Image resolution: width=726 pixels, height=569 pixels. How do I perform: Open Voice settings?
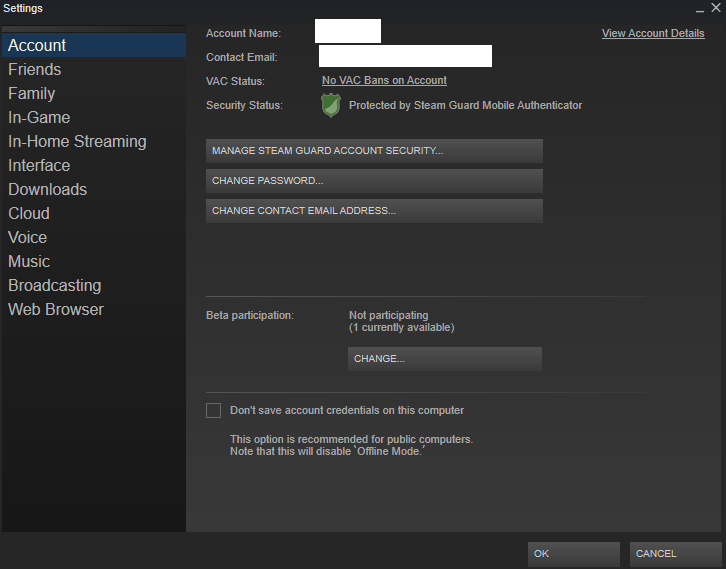point(94,238)
